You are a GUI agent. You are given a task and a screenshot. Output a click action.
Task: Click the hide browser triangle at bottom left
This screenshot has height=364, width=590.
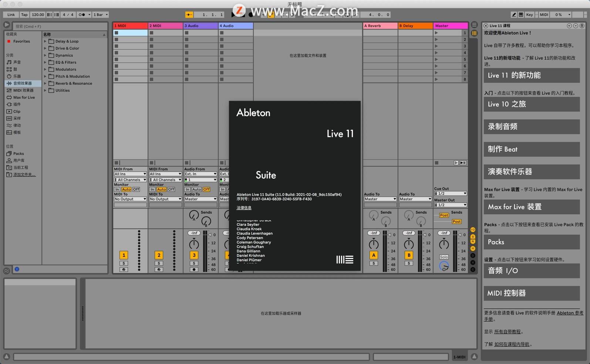coord(7,357)
